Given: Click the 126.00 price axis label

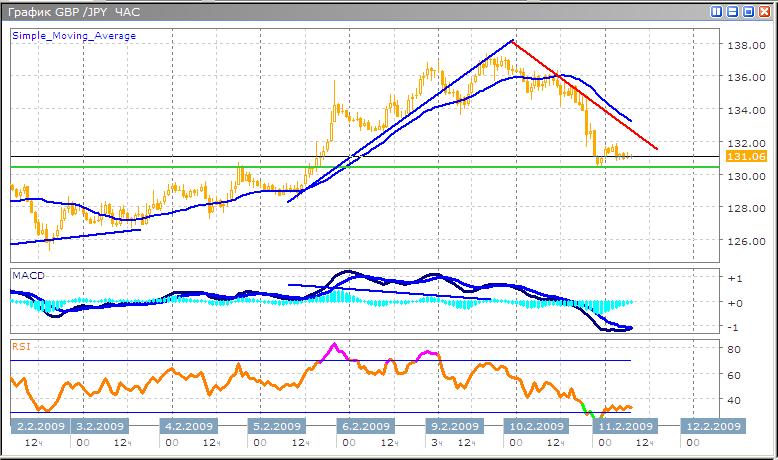Looking at the screenshot, I should [x=743, y=241].
